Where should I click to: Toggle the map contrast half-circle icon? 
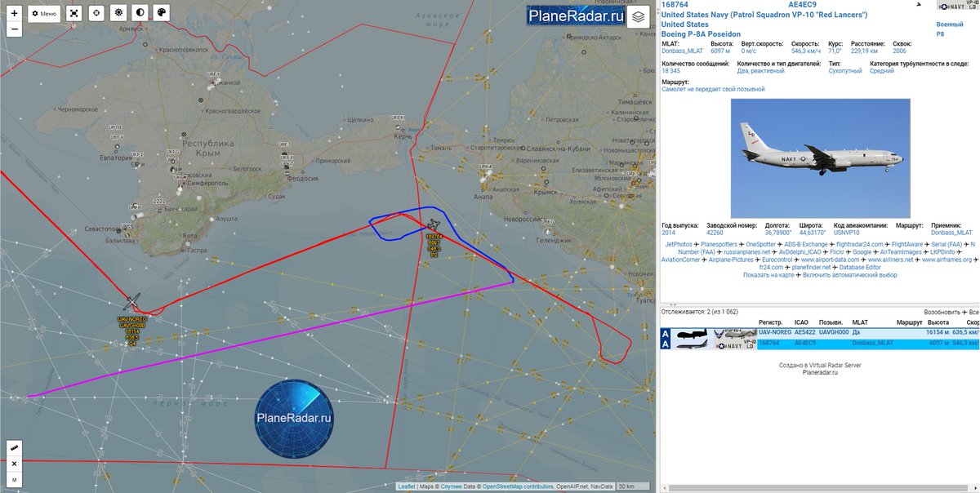tap(140, 14)
